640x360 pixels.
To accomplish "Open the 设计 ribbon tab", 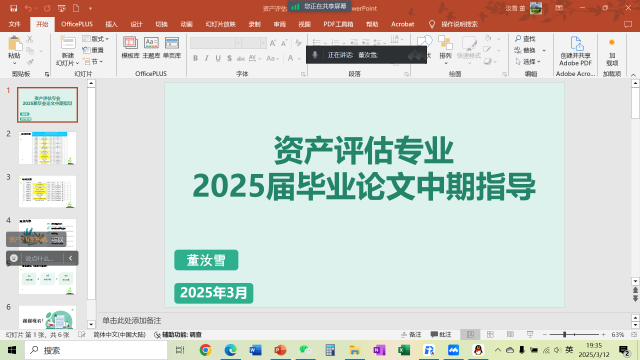I will tap(136, 24).
